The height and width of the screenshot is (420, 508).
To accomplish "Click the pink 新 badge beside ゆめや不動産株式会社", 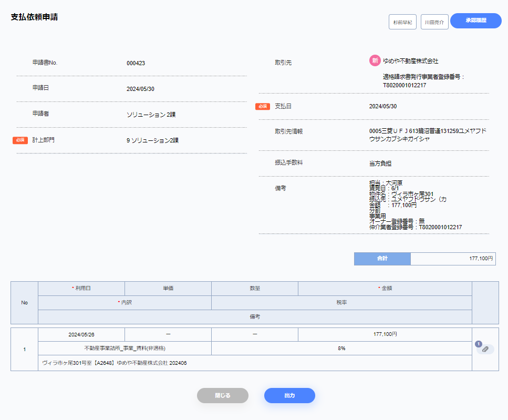I will click(x=375, y=61).
